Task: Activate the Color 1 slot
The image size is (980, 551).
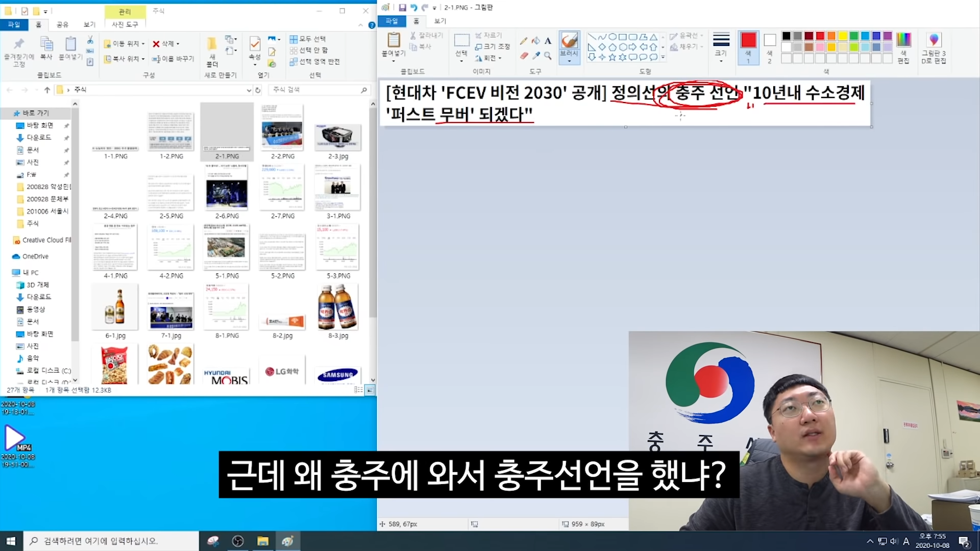Action: pos(748,47)
